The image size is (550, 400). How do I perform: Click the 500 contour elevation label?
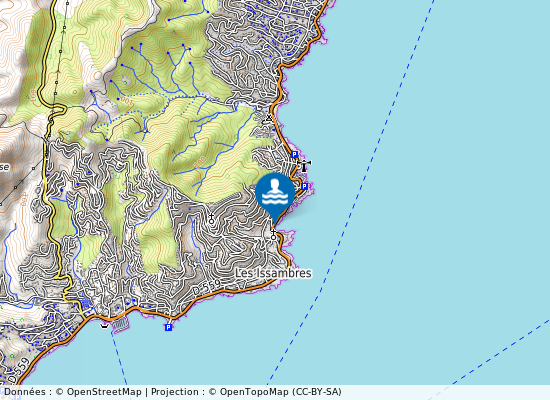pos(127,102)
